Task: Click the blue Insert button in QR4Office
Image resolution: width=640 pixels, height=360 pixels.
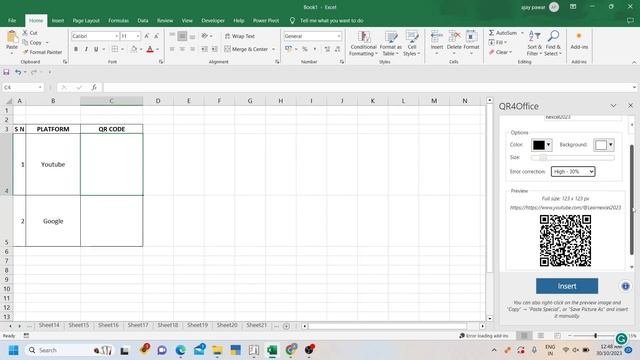Action: pyautogui.click(x=567, y=286)
